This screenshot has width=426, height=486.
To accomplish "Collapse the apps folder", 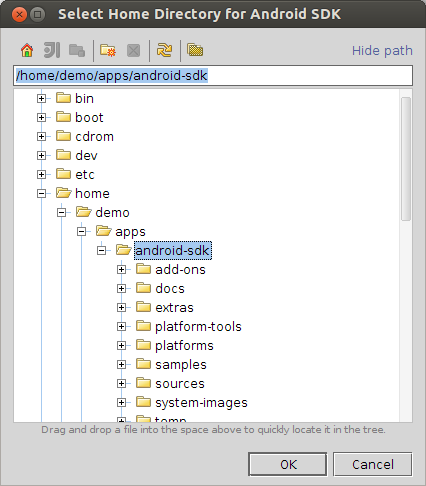I will [x=81, y=231].
